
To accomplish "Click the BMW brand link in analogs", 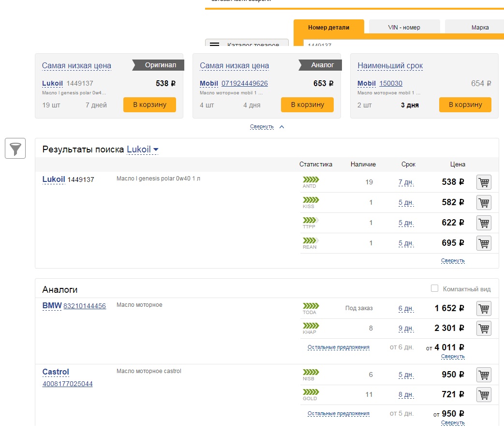I will pyautogui.click(x=52, y=305).
